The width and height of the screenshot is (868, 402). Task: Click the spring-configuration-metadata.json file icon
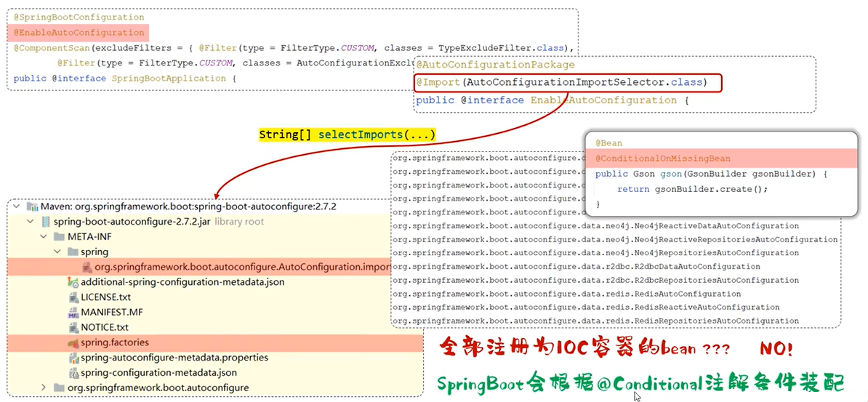pyautogui.click(x=73, y=373)
